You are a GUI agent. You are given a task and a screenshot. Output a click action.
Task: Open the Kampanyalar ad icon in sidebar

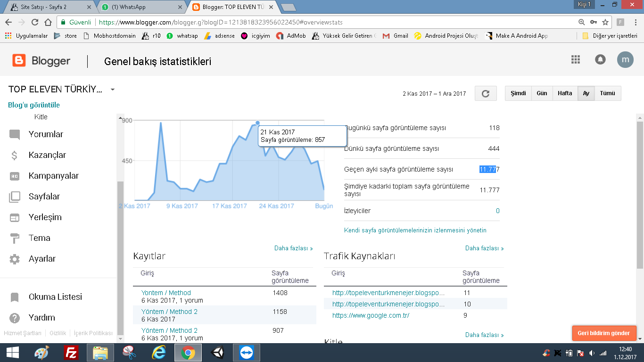pos(15,176)
